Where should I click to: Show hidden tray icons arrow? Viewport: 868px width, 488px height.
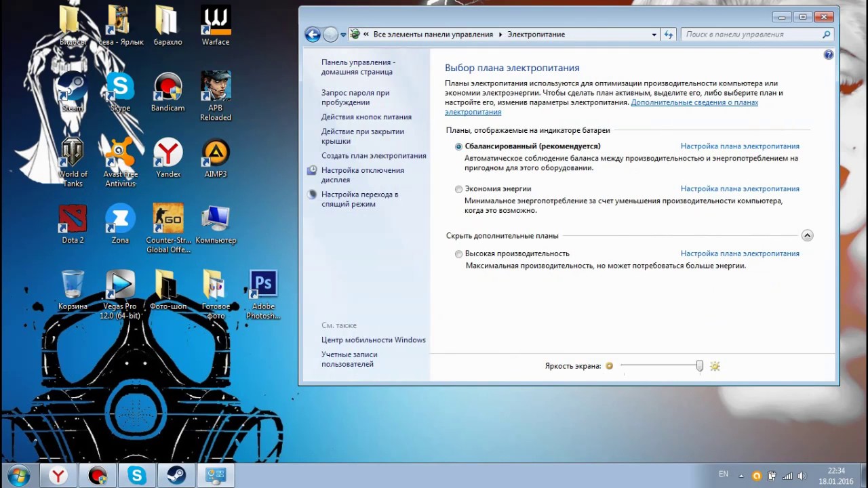(741, 476)
